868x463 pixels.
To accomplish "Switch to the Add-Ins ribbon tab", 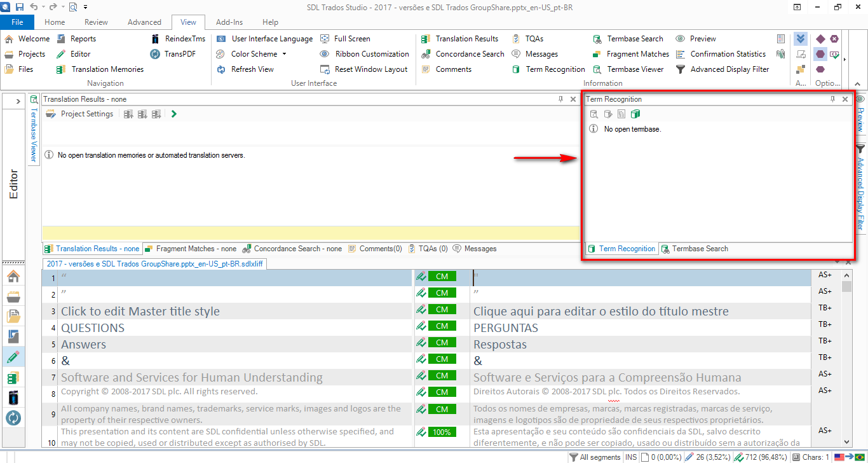I will tap(229, 22).
